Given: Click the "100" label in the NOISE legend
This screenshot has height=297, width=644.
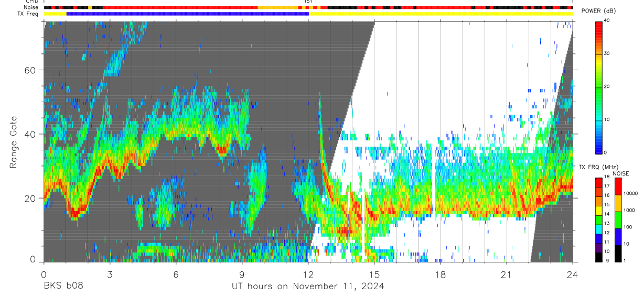Looking at the screenshot, I should pos(629,227).
